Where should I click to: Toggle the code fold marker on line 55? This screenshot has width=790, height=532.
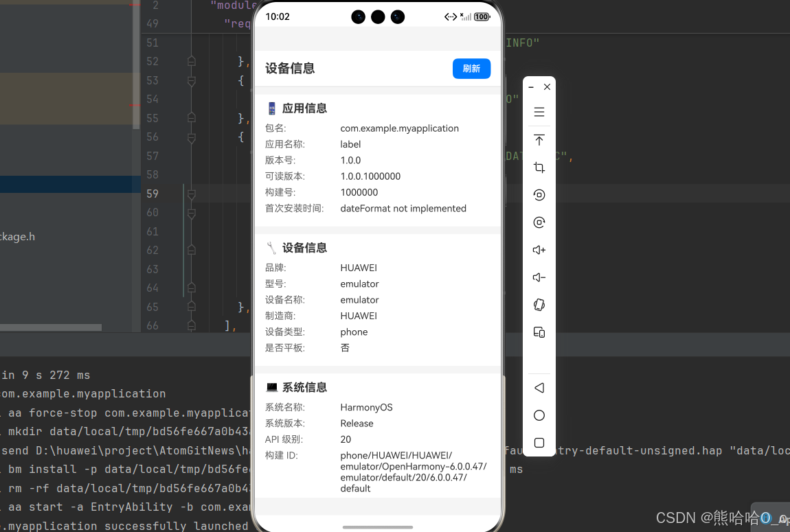coord(192,118)
